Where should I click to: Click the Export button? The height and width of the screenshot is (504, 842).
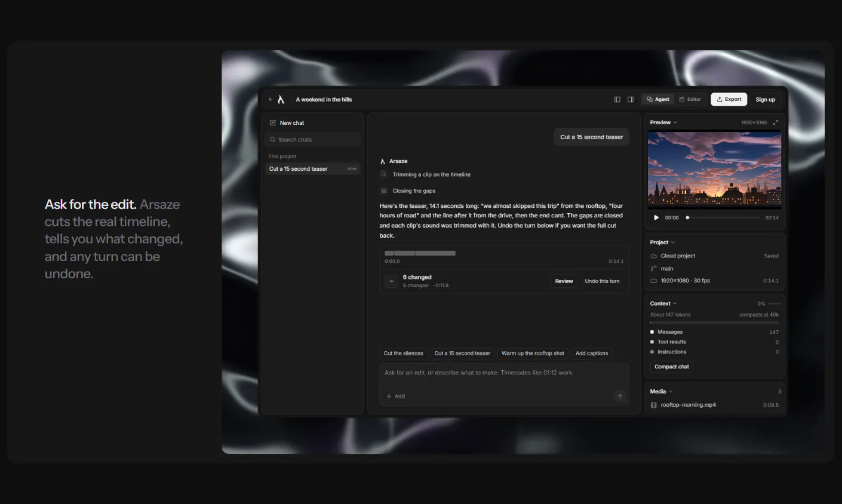(x=729, y=100)
